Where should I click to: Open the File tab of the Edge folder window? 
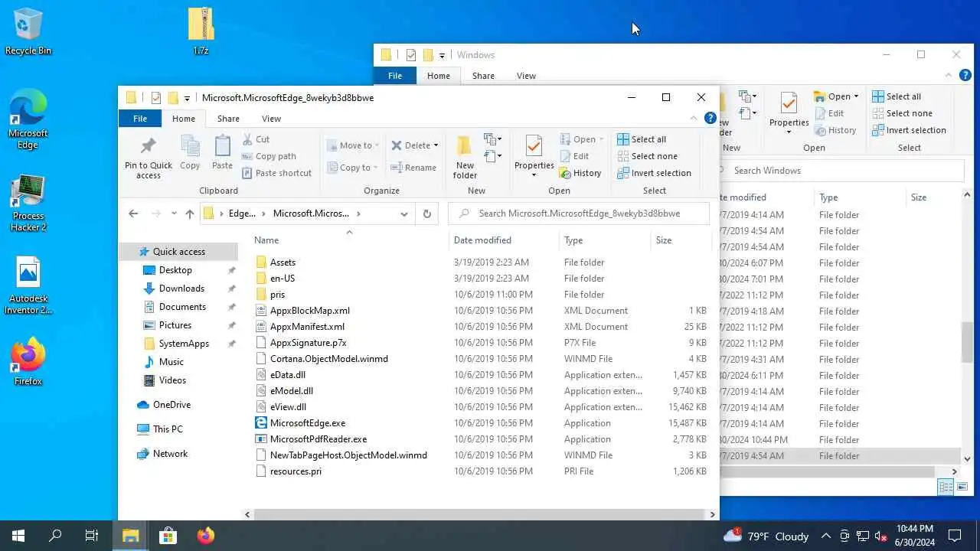[x=140, y=119]
